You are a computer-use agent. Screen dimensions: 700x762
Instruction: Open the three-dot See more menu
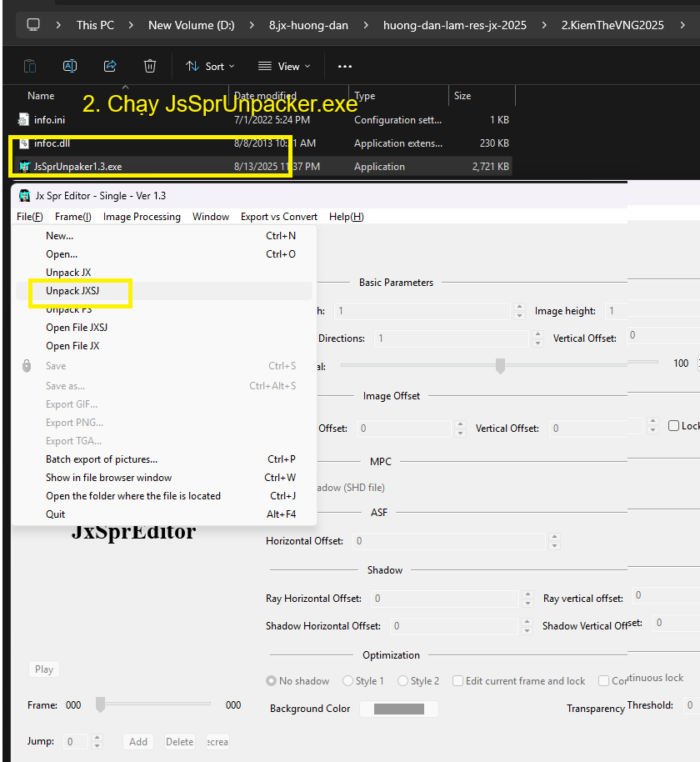[345, 66]
